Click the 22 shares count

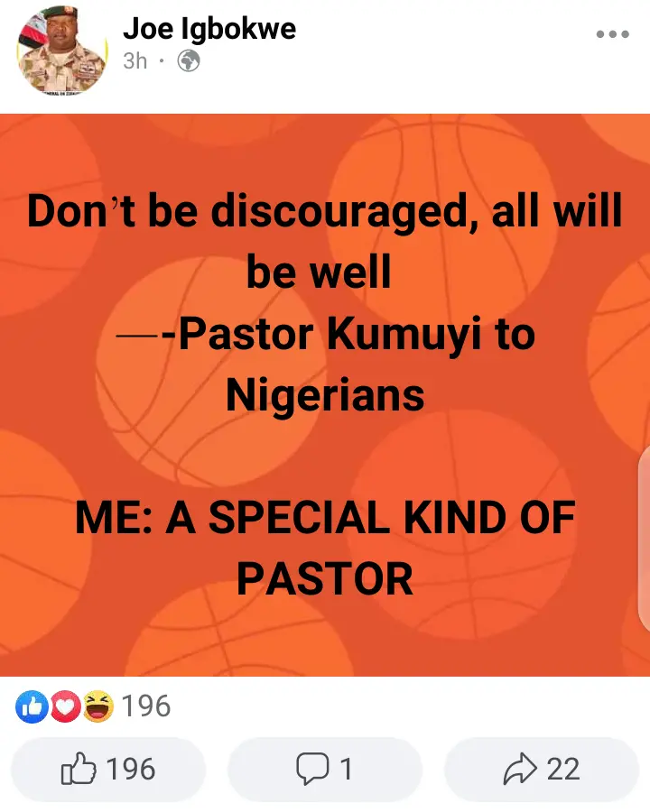(563, 769)
